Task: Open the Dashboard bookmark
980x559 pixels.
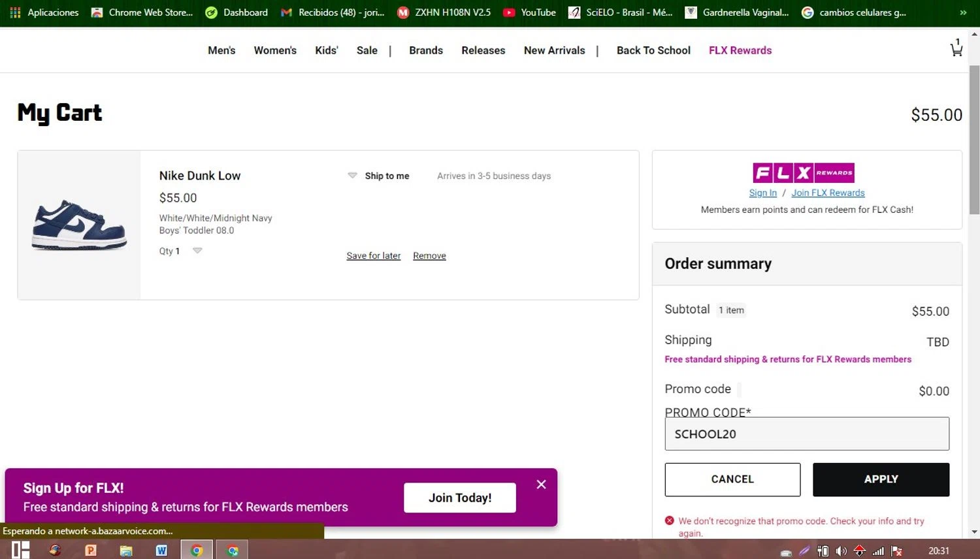Action: coord(237,12)
